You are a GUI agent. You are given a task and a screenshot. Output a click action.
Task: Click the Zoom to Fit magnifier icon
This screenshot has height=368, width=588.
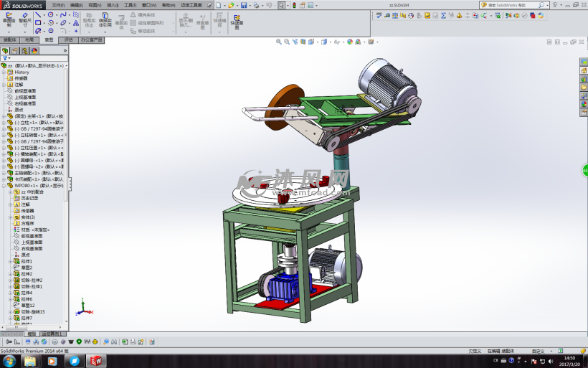point(279,42)
